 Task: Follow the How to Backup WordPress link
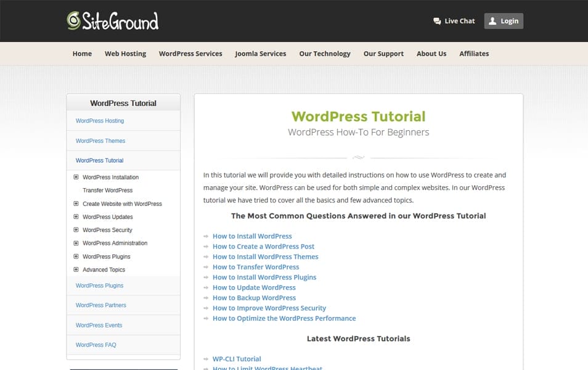[255, 297]
